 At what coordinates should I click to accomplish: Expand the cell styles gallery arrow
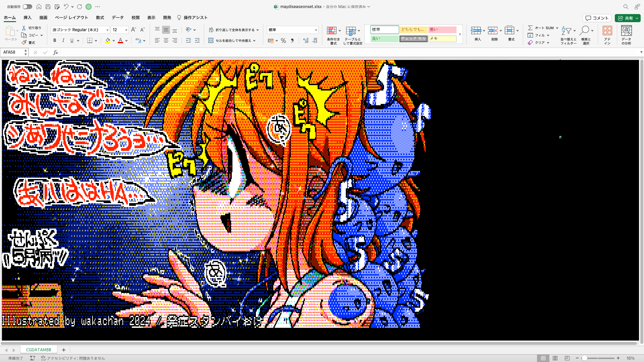[460, 34]
